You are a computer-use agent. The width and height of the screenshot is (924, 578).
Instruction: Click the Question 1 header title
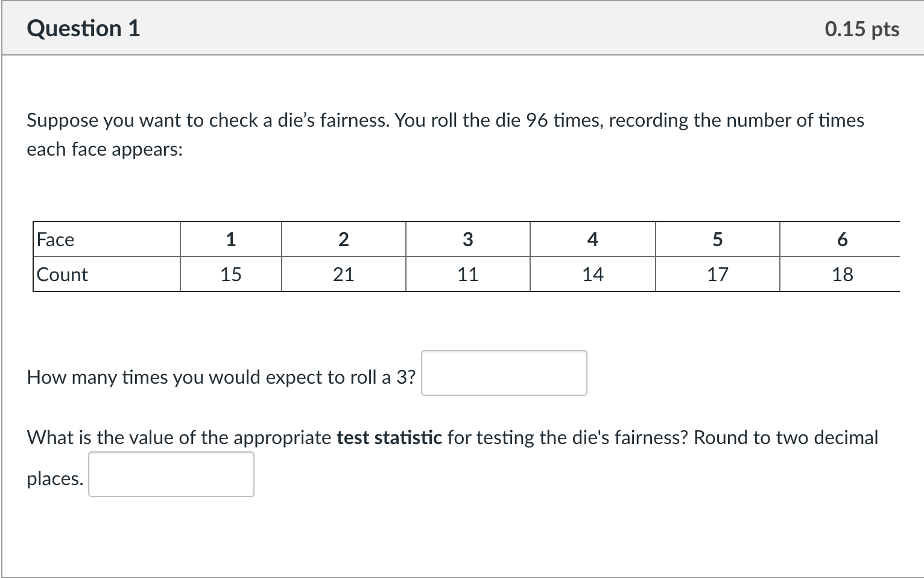click(x=83, y=28)
